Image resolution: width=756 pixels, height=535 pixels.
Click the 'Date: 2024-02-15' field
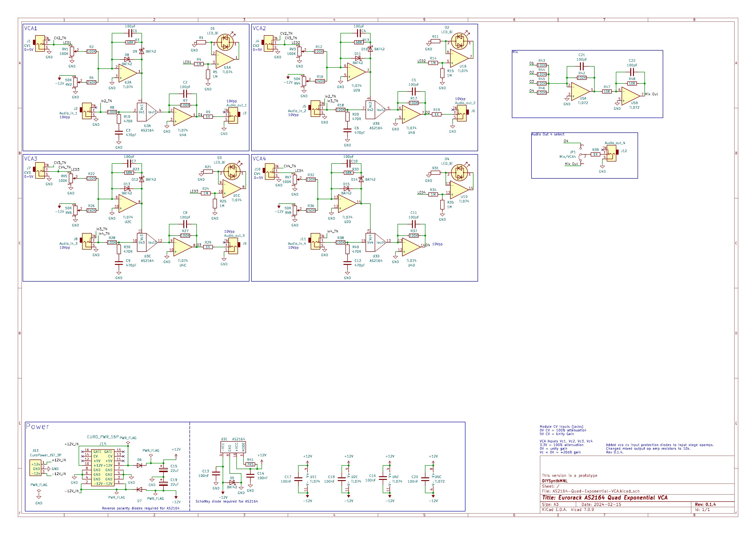point(601,504)
